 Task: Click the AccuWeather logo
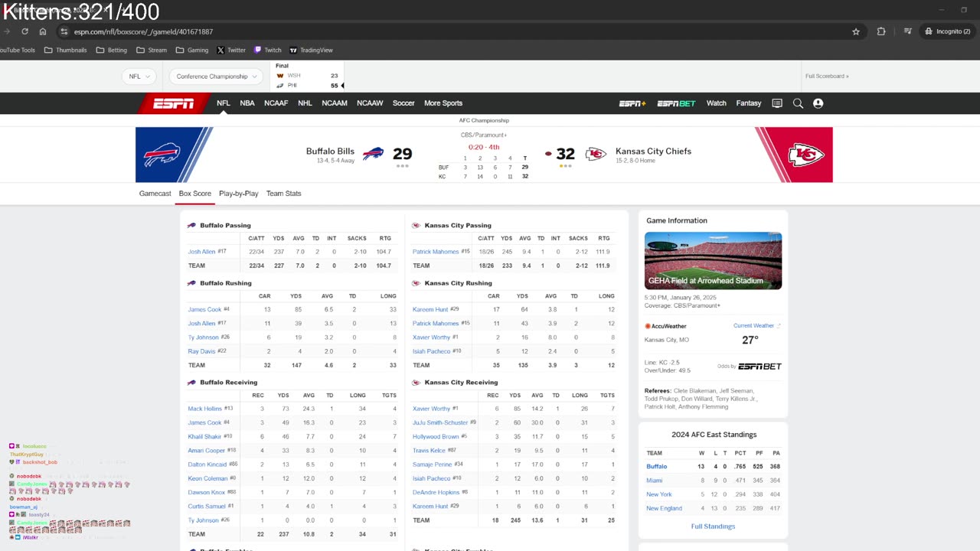pyautogui.click(x=666, y=326)
